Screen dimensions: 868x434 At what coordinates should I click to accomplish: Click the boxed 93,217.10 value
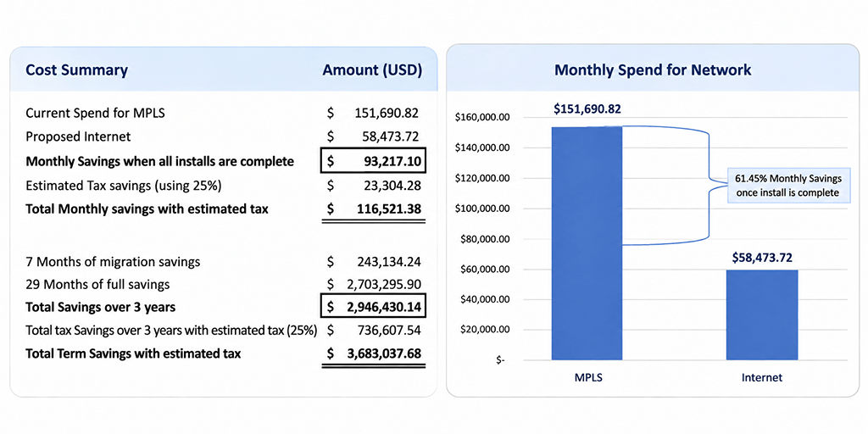click(x=374, y=162)
